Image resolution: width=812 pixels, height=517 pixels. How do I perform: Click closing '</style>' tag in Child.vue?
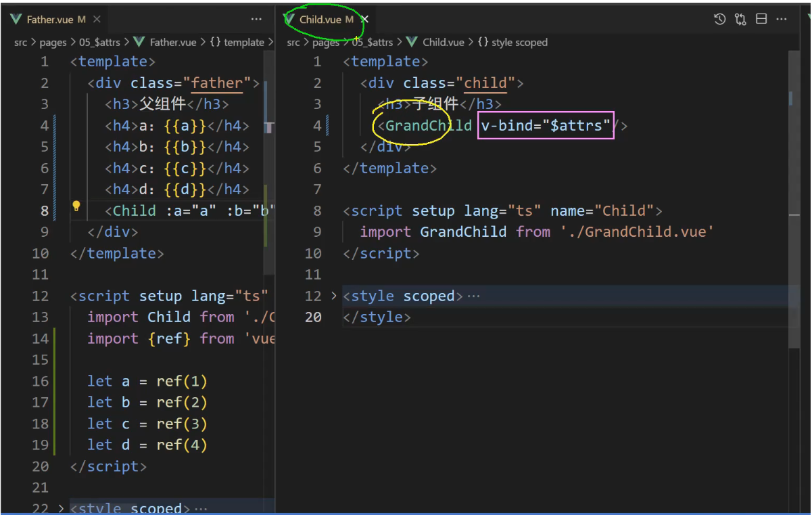pos(377,317)
